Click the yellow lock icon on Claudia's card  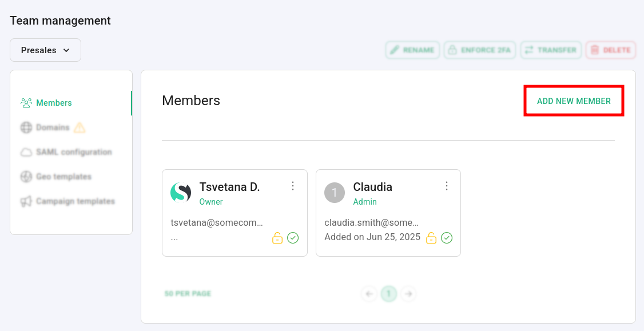pos(431,238)
